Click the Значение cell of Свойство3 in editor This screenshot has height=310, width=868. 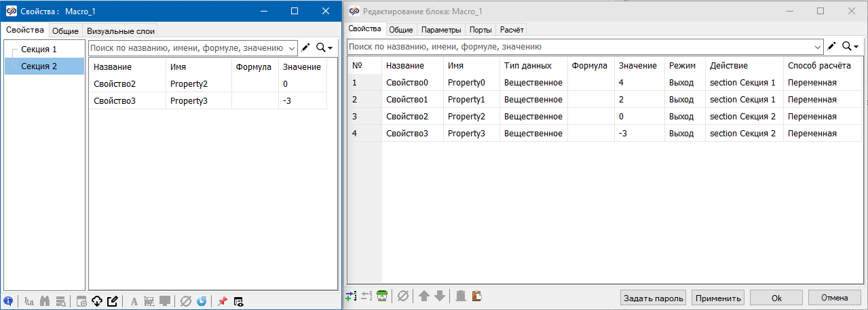(638, 133)
